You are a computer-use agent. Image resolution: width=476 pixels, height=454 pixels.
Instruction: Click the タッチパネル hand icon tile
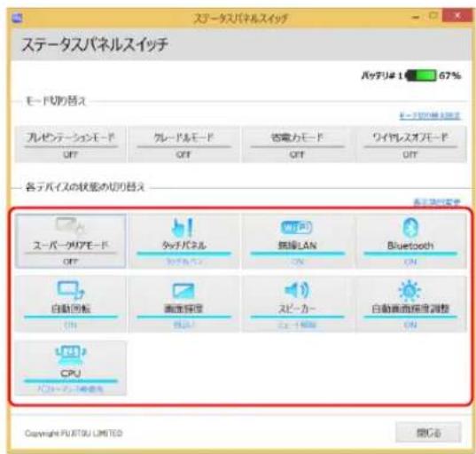click(x=183, y=241)
